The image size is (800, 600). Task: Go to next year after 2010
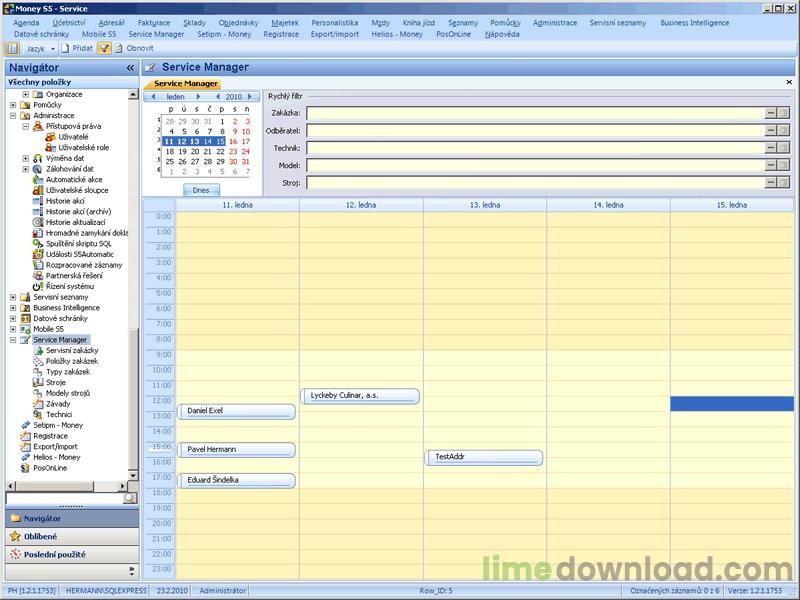coord(250,96)
